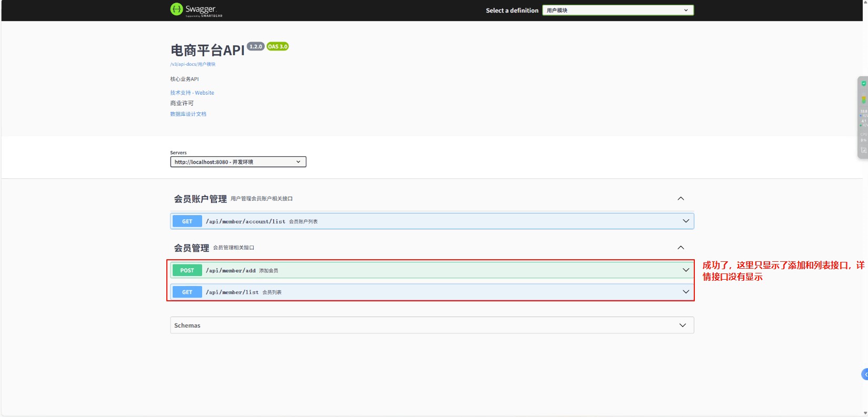Click the Schemas section title
The image size is (868, 417).
187,326
